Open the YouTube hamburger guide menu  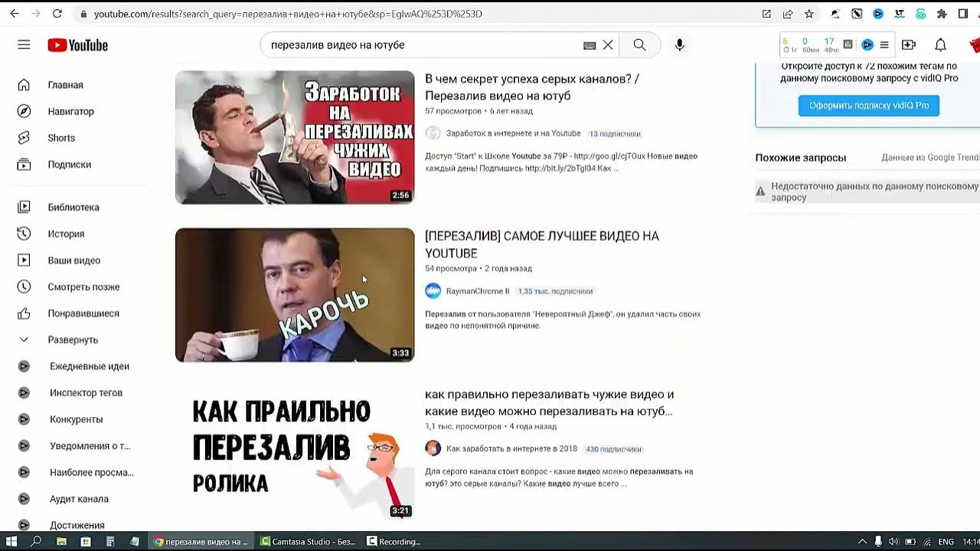click(24, 45)
